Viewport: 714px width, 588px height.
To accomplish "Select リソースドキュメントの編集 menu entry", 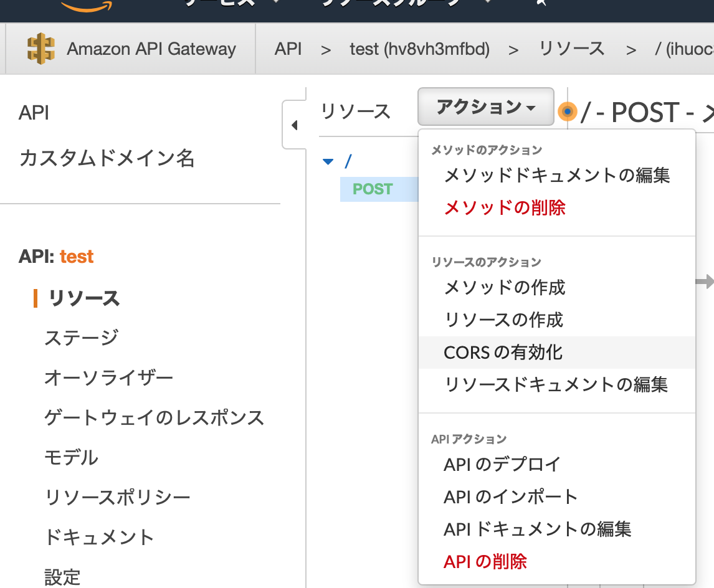I will point(557,384).
